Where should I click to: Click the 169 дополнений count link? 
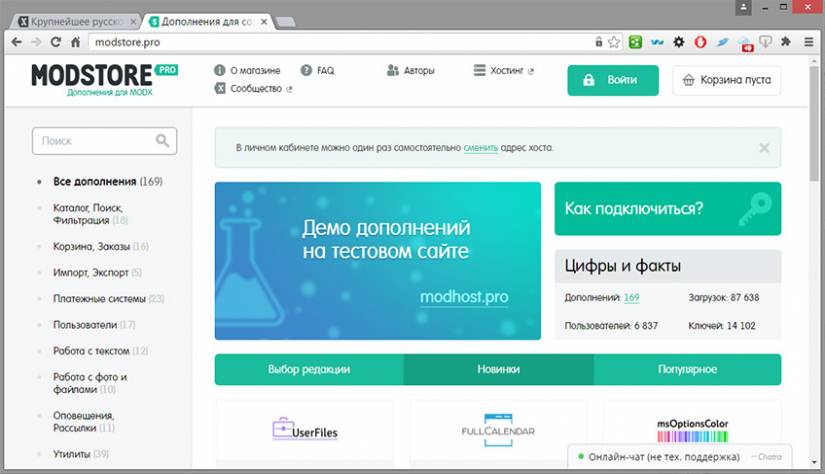point(631,297)
